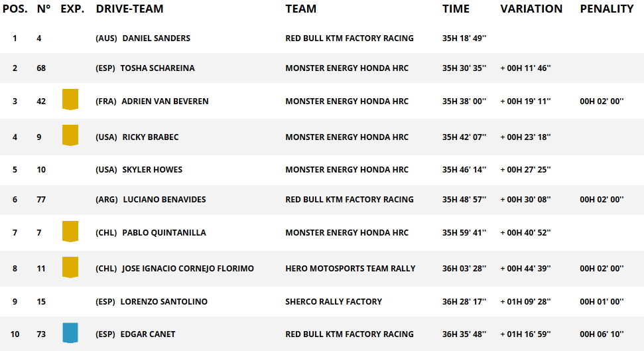The width and height of the screenshot is (644, 351).
Task: Click the yellow badge next to Ricky Brabec
Action: pyautogui.click(x=70, y=135)
